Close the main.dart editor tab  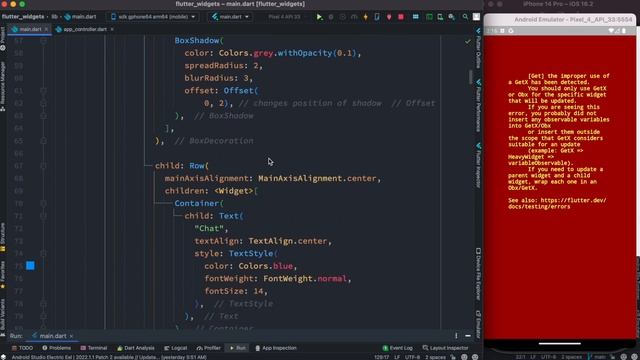46,29
